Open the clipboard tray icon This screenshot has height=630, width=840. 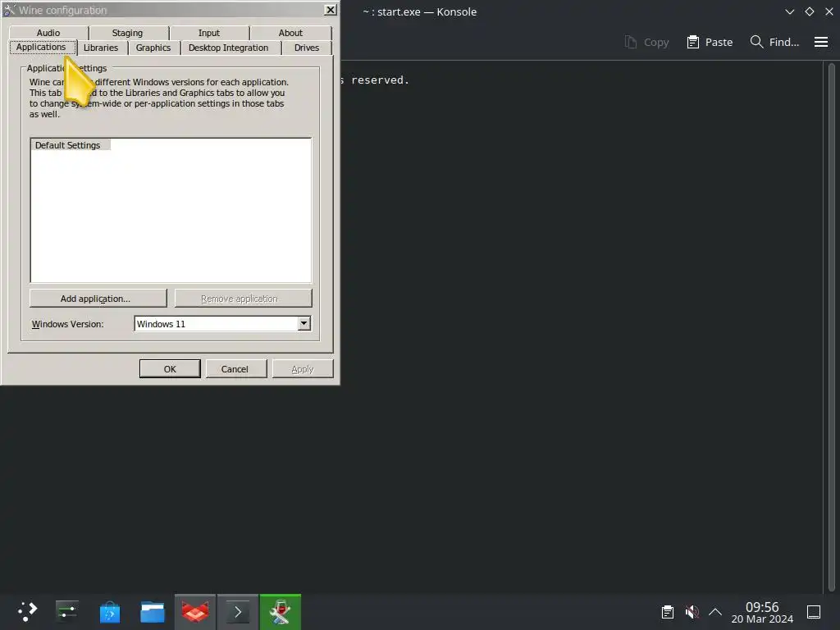668,612
